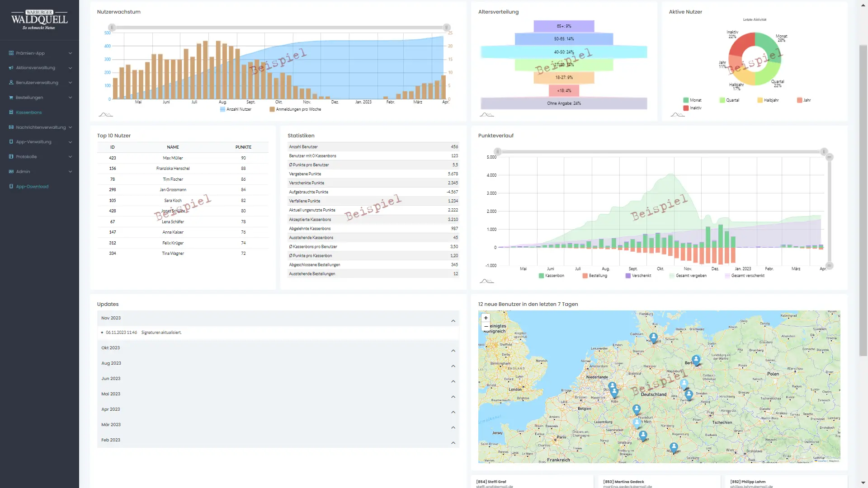Click the Benutzerverwaltung user icon
Image resolution: width=868 pixels, height=488 pixels.
click(11, 83)
